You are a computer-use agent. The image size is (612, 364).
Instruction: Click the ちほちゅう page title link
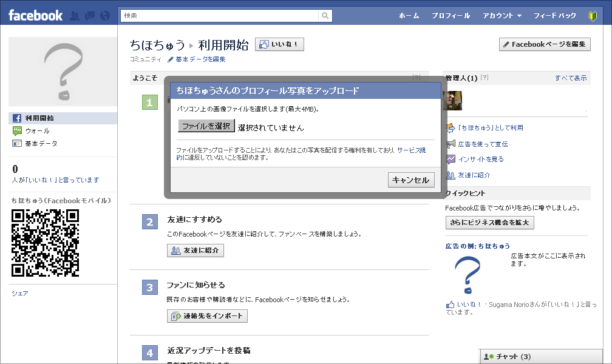pyautogui.click(x=157, y=45)
